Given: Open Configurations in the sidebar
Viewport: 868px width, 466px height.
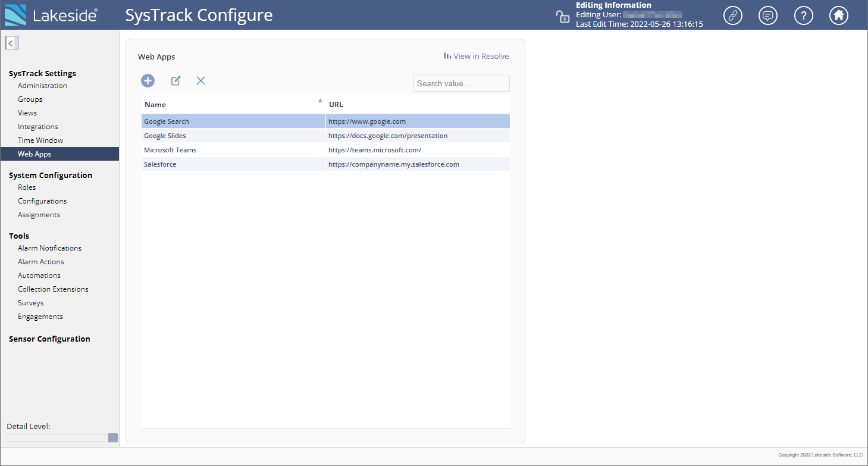Looking at the screenshot, I should [x=42, y=201].
